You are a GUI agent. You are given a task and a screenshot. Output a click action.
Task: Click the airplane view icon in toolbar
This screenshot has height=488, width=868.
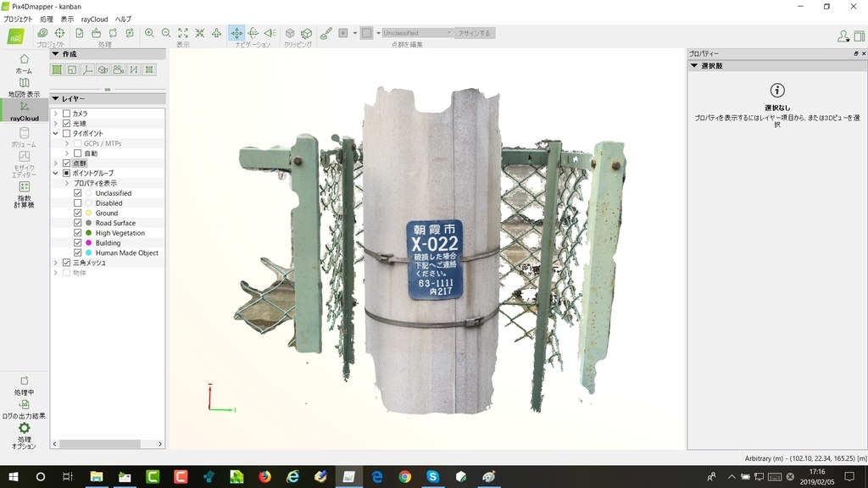[x=216, y=33]
